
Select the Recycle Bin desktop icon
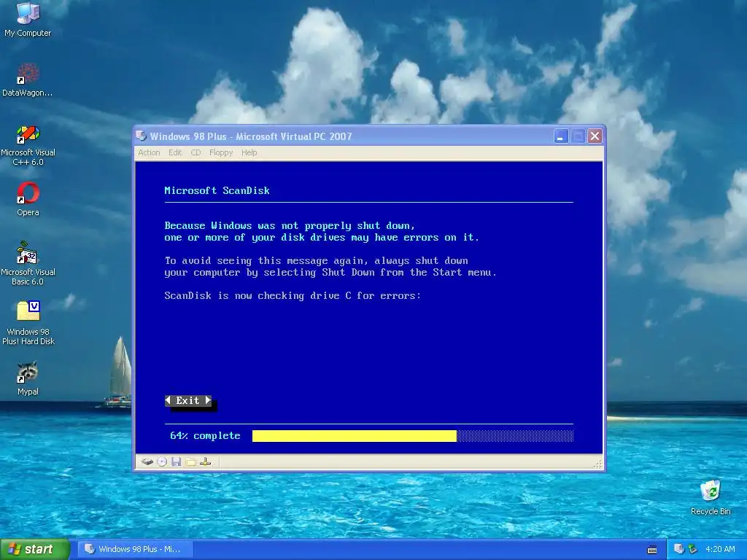(711, 497)
